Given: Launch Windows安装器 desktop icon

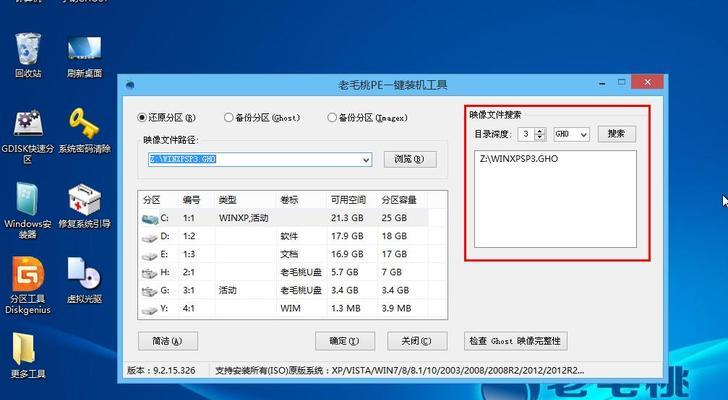Looking at the screenshot, I should click(28, 210).
